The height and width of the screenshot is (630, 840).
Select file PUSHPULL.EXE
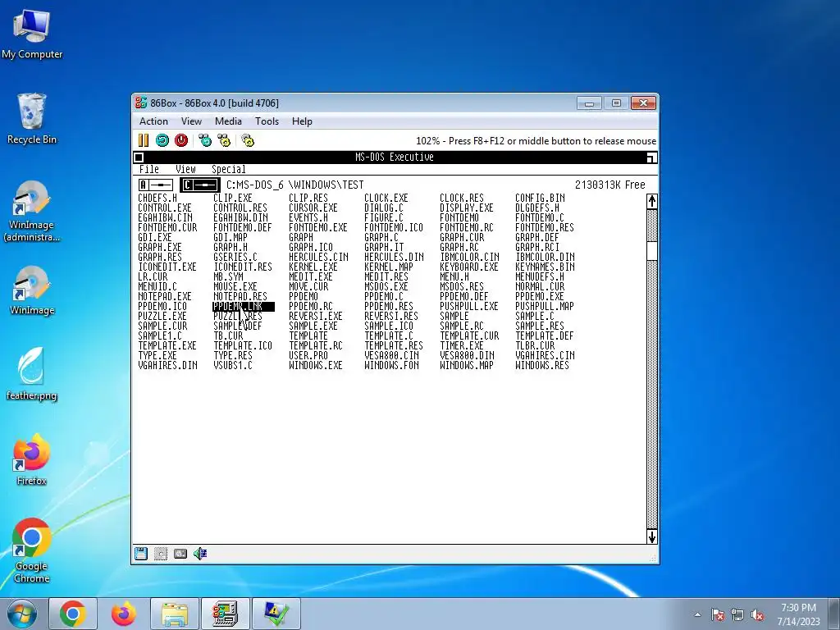[x=469, y=307]
